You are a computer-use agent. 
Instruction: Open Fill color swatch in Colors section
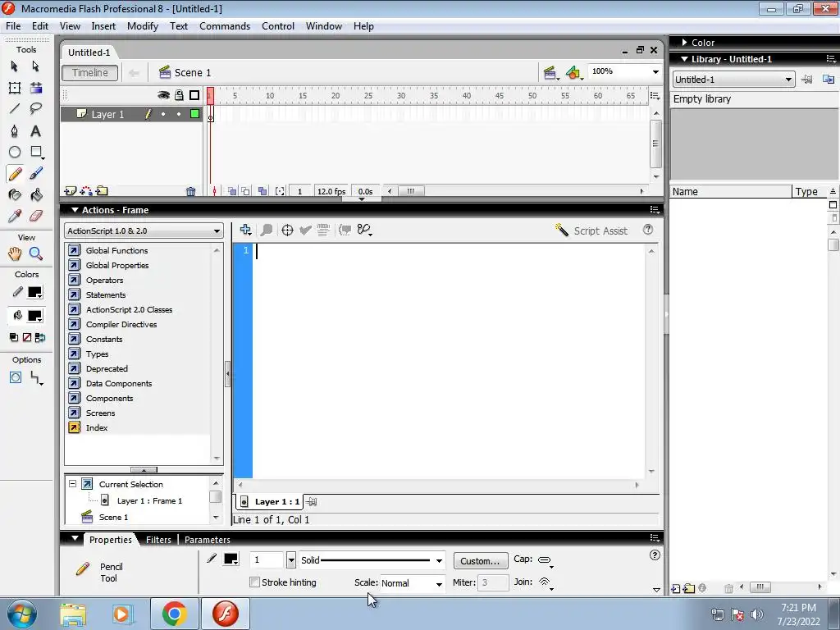pos(34,316)
